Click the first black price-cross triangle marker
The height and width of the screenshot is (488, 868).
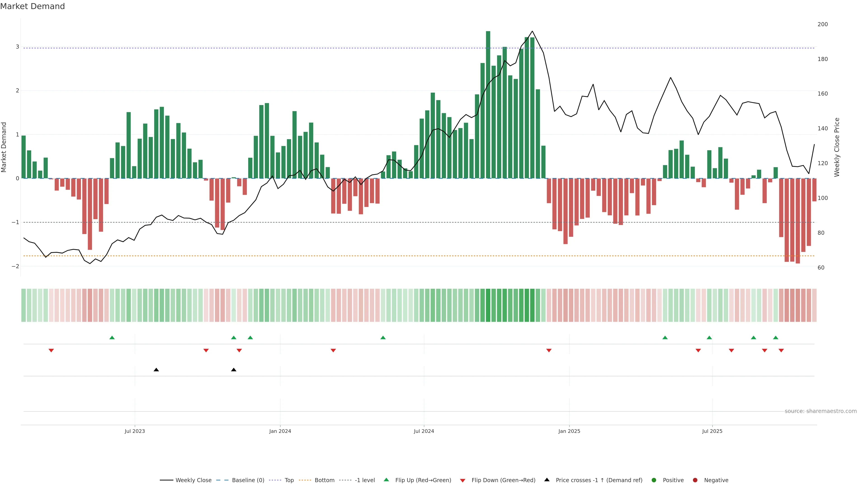pyautogui.click(x=156, y=370)
